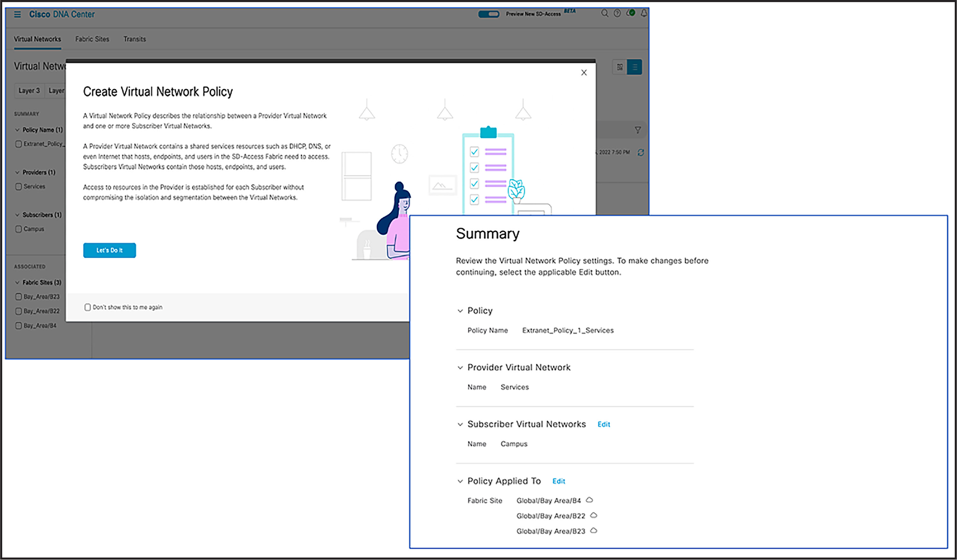
Task: Open the help question mark icon
Action: point(617,13)
